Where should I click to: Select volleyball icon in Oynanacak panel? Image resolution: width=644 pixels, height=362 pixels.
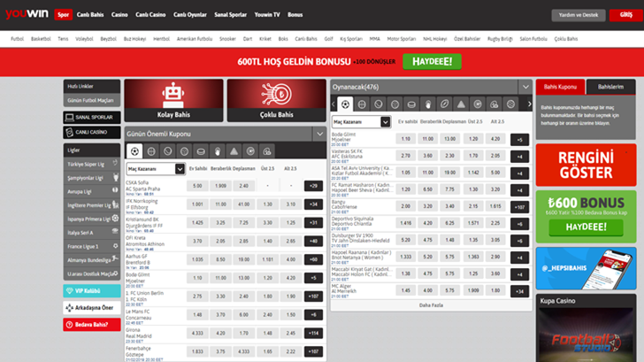coord(395,104)
